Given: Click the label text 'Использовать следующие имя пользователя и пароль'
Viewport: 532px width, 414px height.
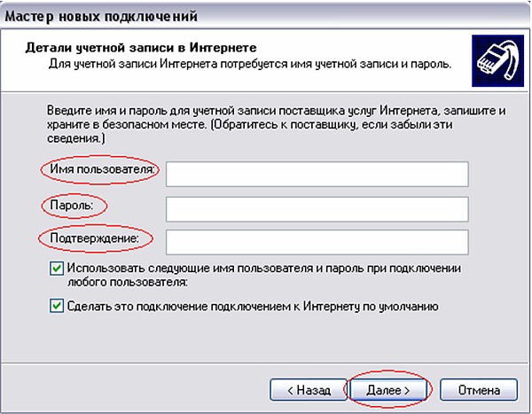Looking at the screenshot, I should [x=266, y=268].
